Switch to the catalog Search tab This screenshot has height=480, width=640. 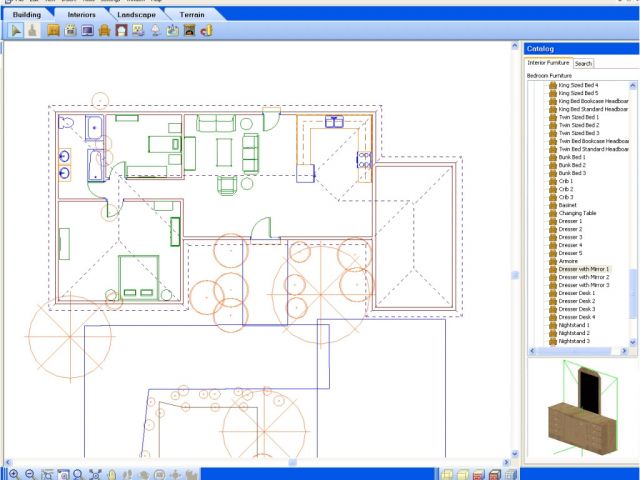(x=583, y=63)
